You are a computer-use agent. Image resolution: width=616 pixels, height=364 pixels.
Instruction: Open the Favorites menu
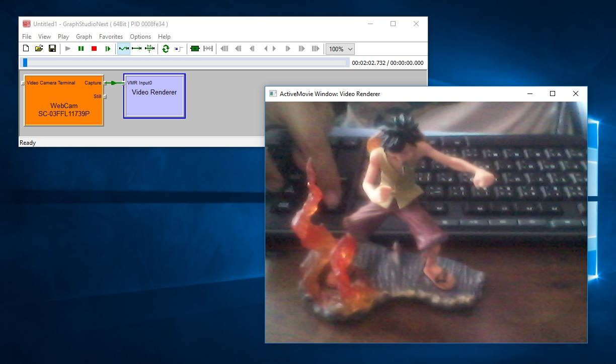(x=111, y=36)
